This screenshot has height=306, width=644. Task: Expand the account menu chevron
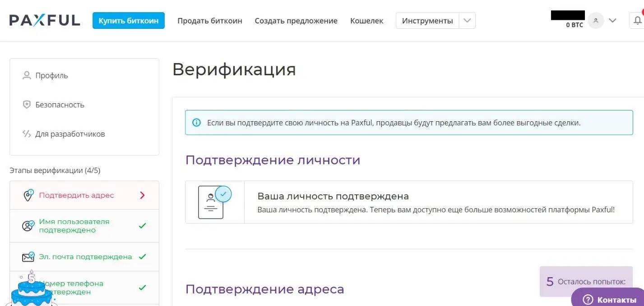[x=612, y=20]
